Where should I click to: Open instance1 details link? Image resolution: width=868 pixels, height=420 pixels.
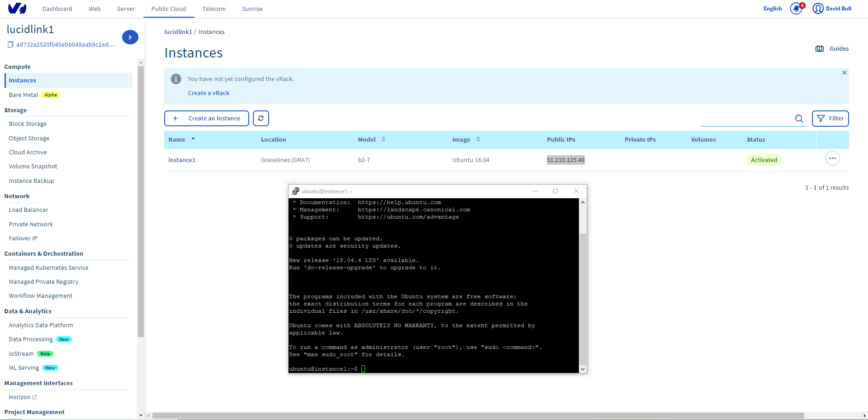click(182, 160)
